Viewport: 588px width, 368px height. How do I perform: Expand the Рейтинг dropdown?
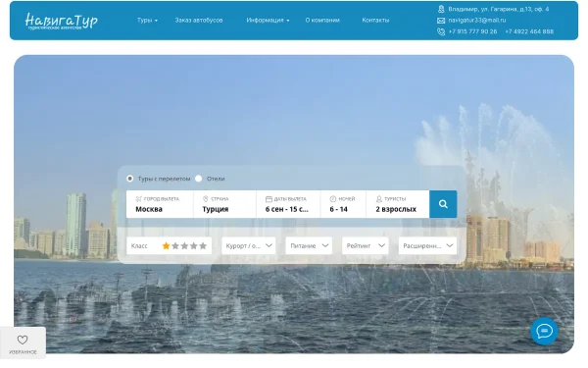pyautogui.click(x=366, y=246)
